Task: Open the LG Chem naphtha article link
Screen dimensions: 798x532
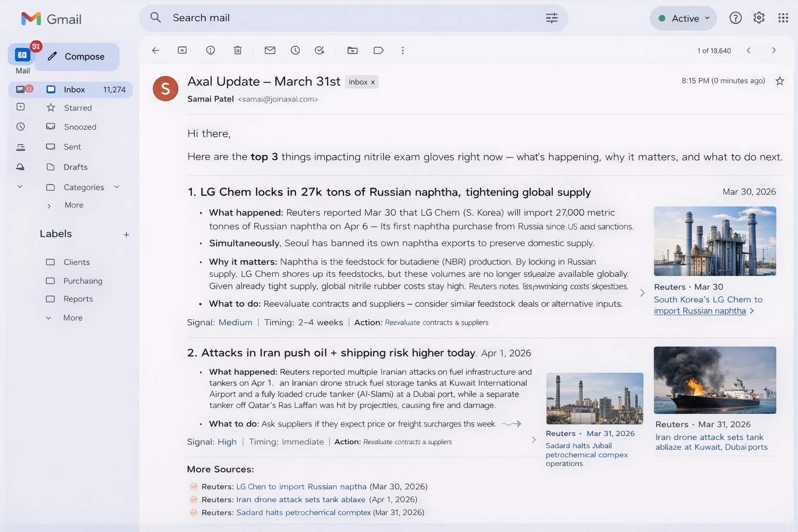Action: coord(708,305)
